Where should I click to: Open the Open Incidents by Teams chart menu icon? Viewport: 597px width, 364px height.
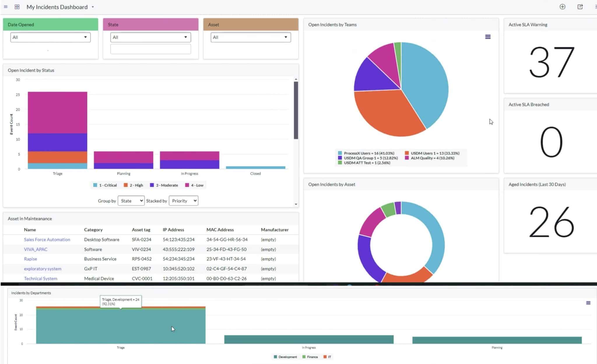(488, 37)
